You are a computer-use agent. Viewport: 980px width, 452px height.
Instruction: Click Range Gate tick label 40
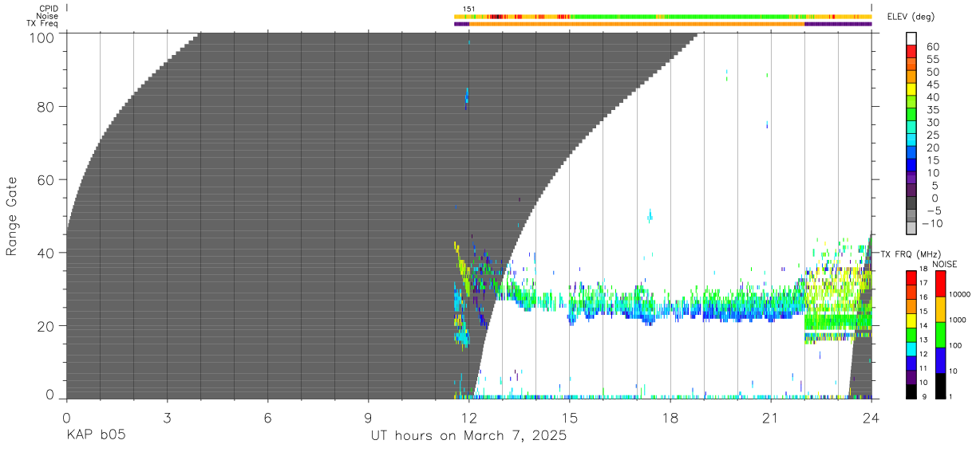(x=45, y=253)
